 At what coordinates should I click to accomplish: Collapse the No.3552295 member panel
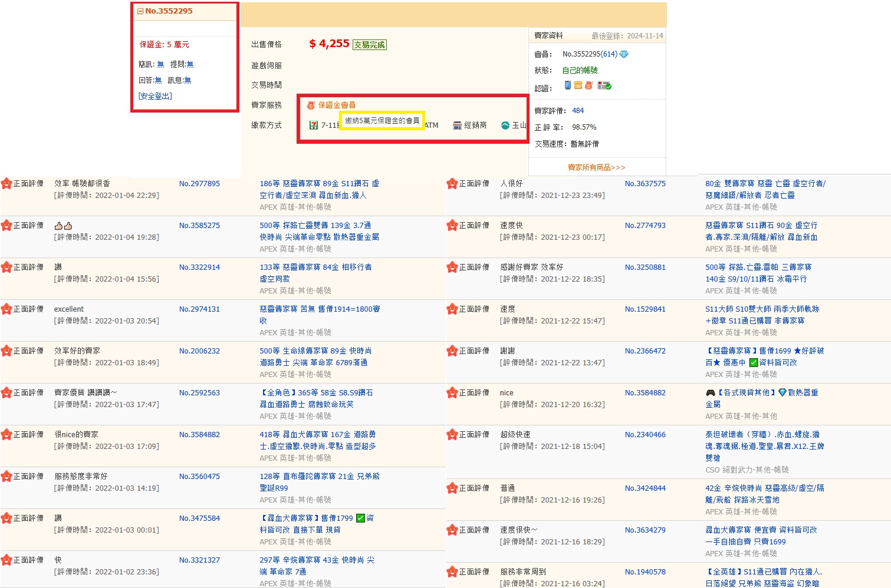tap(140, 11)
